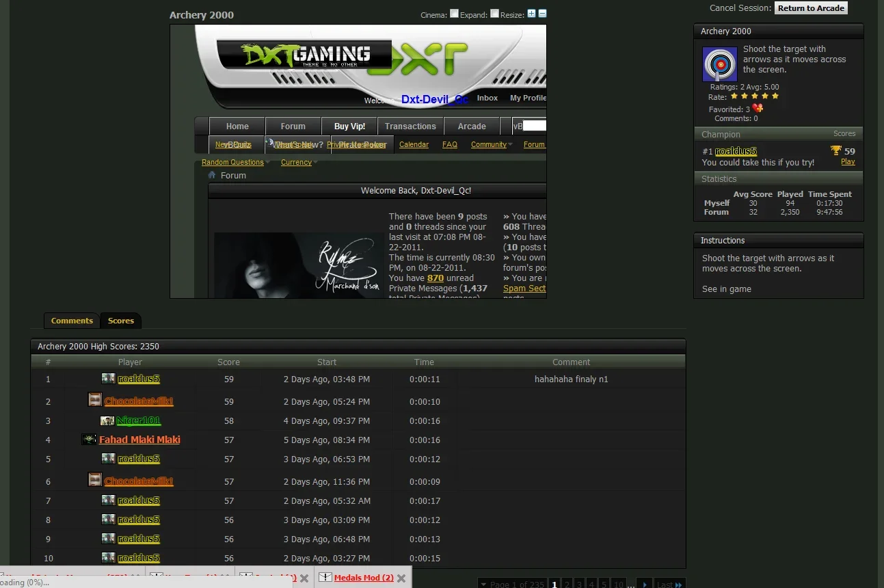The width and height of the screenshot is (884, 588).
Task: Rate the game two stars
Action: pos(745,97)
